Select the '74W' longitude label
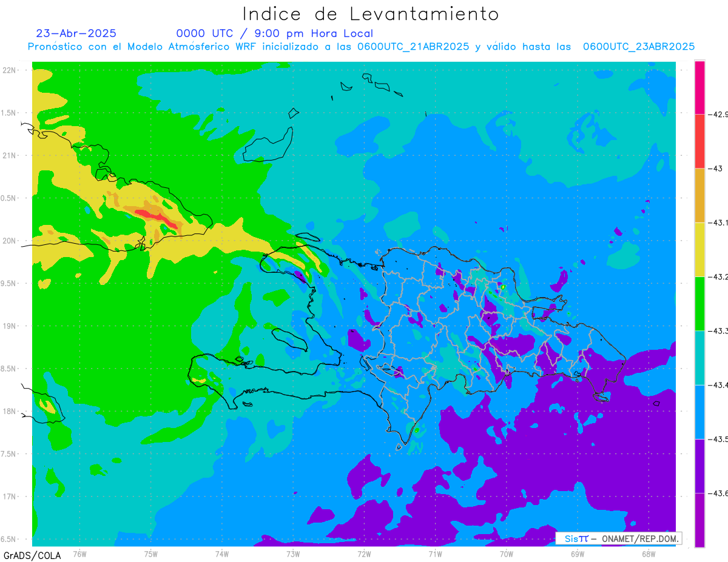Image resolution: width=728 pixels, height=562 pixels. click(x=222, y=554)
